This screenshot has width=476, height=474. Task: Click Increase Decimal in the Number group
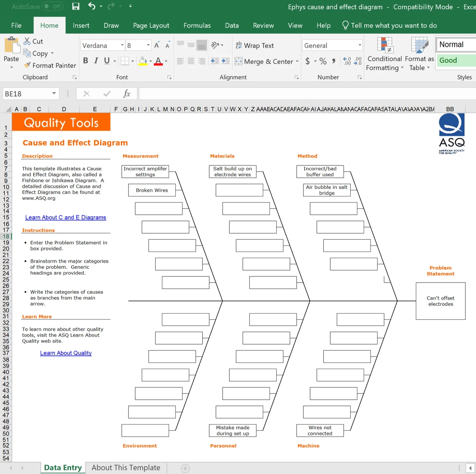point(347,61)
